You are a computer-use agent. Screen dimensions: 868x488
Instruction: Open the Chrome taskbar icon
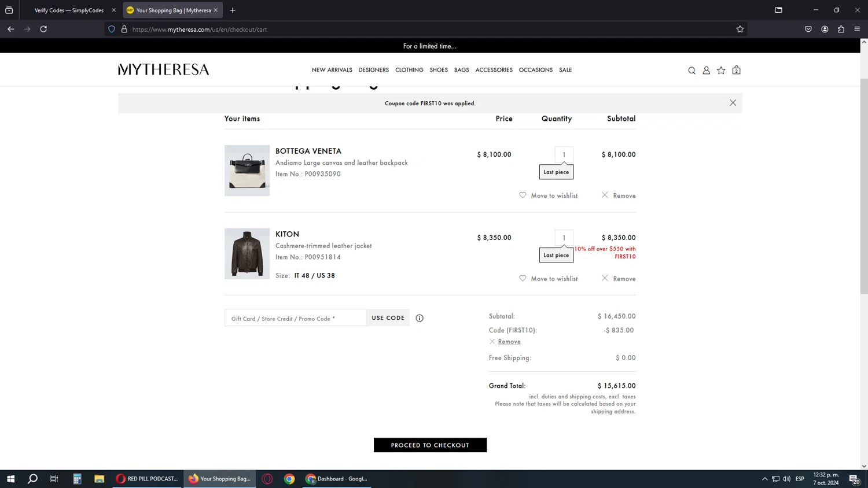pyautogui.click(x=289, y=479)
